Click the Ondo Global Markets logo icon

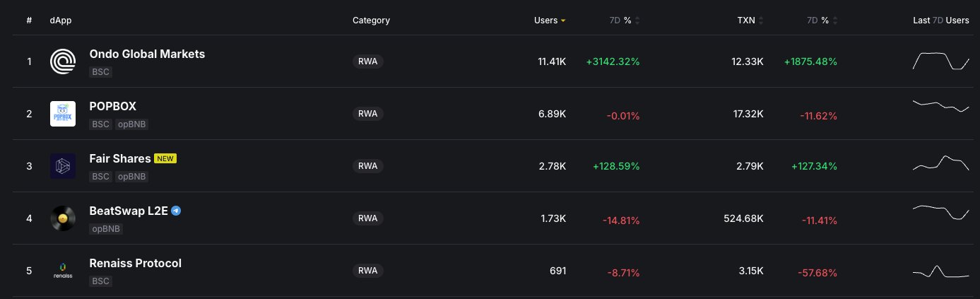[63, 61]
